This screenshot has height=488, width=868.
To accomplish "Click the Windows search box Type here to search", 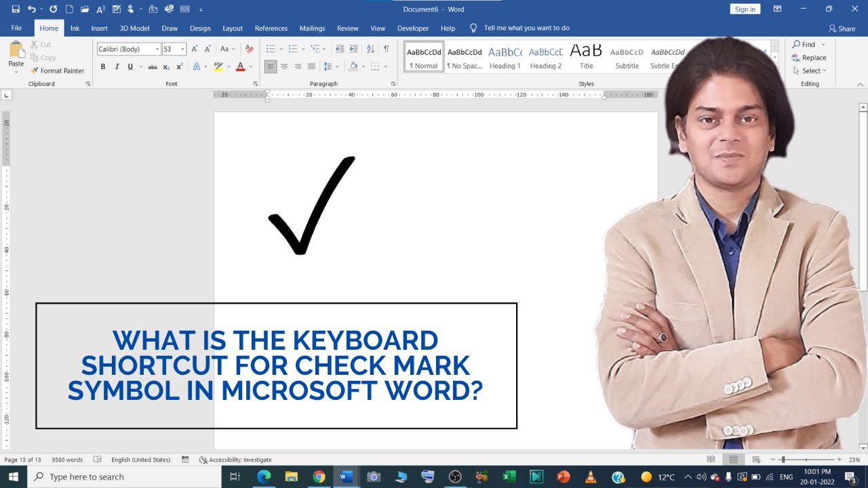I will coord(124,476).
